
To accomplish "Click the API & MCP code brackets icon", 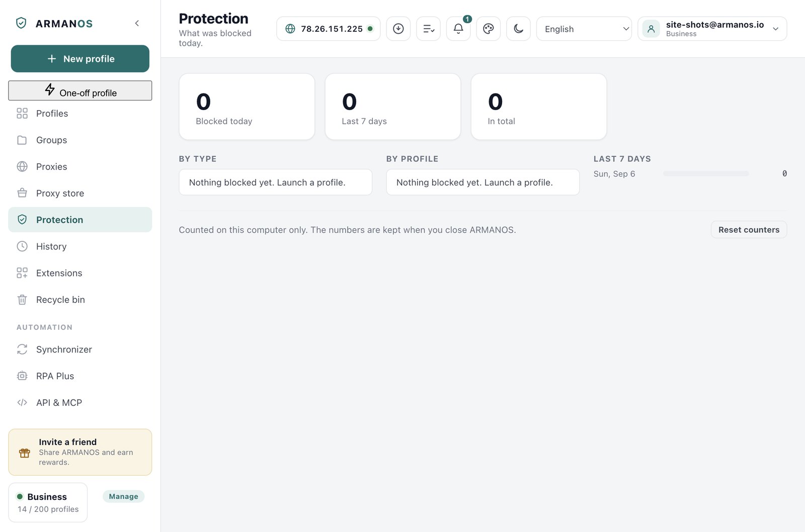I will 22,403.
